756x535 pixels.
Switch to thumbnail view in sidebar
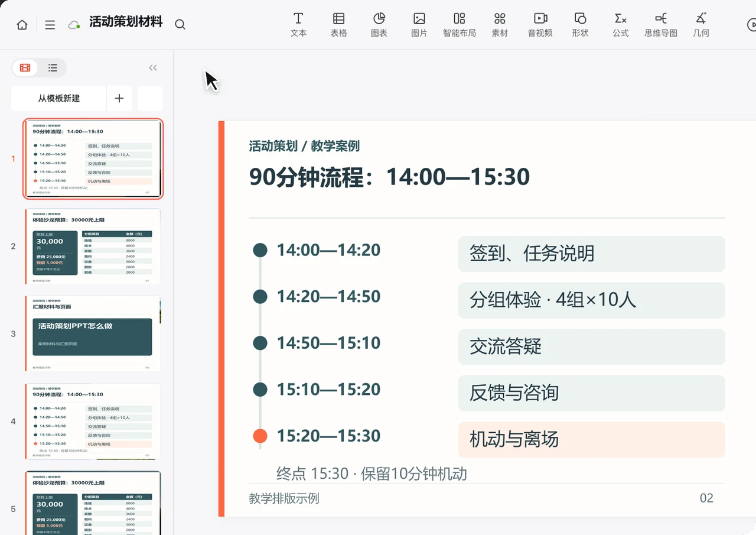(x=25, y=68)
